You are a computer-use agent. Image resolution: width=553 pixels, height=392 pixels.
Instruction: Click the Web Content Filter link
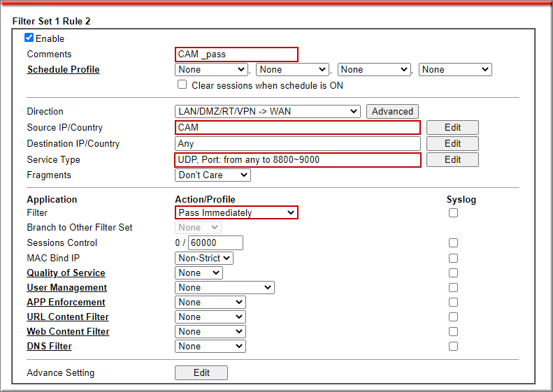click(x=68, y=332)
